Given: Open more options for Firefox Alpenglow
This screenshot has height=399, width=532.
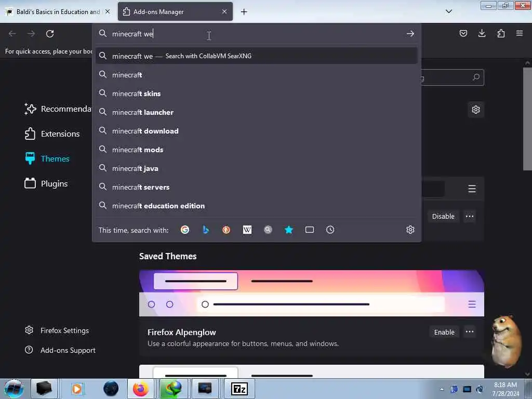Looking at the screenshot, I should tap(470, 331).
